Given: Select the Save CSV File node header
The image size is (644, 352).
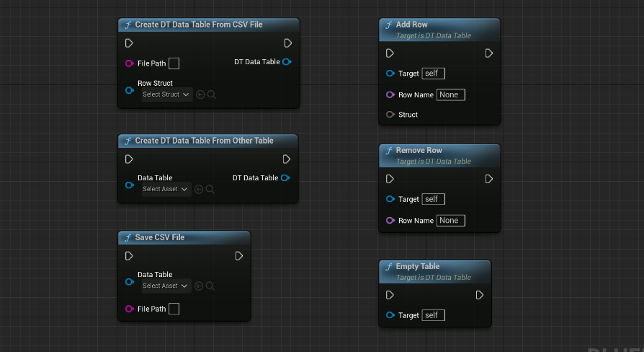Looking at the screenshot, I should (184, 238).
